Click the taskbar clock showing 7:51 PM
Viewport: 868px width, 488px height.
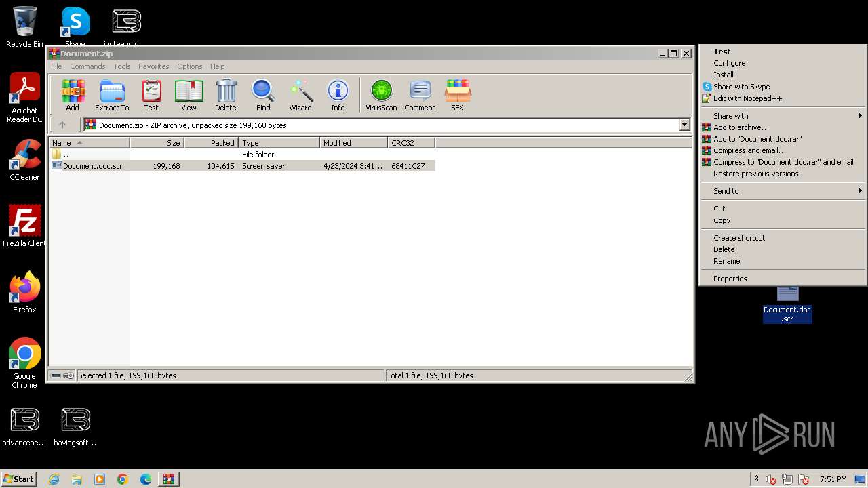pos(833,479)
